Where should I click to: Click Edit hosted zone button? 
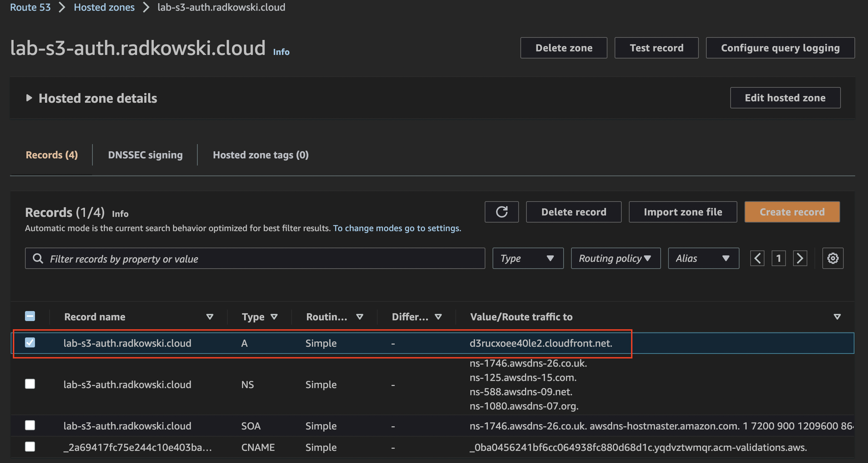tap(785, 98)
